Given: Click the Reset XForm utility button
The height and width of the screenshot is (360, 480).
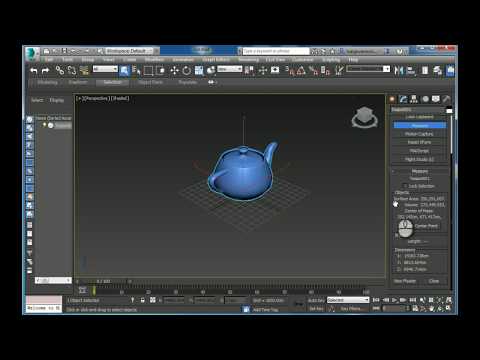Looking at the screenshot, I should [x=419, y=142].
